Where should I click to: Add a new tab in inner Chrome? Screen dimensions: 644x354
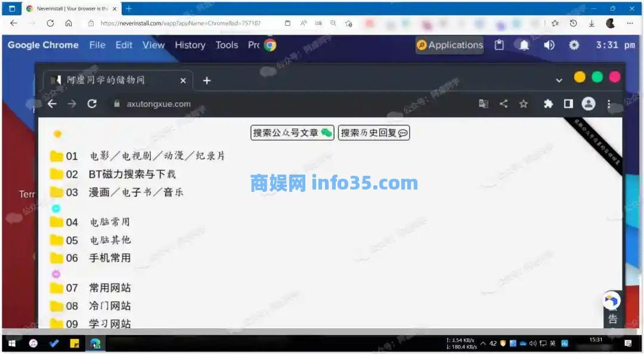(206, 80)
